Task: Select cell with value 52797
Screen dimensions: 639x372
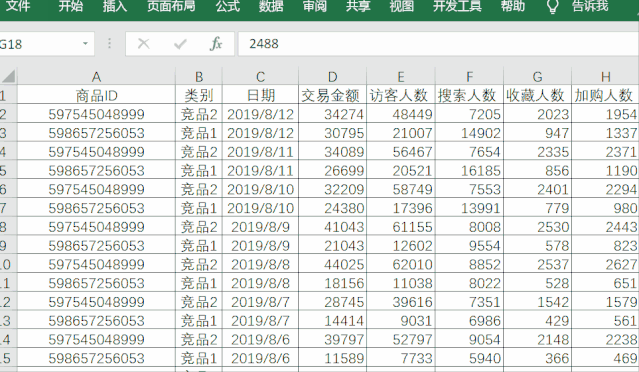Action: tap(401, 339)
